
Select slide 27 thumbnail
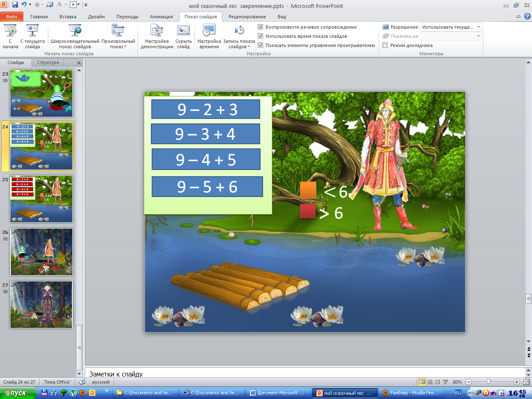pos(41,305)
